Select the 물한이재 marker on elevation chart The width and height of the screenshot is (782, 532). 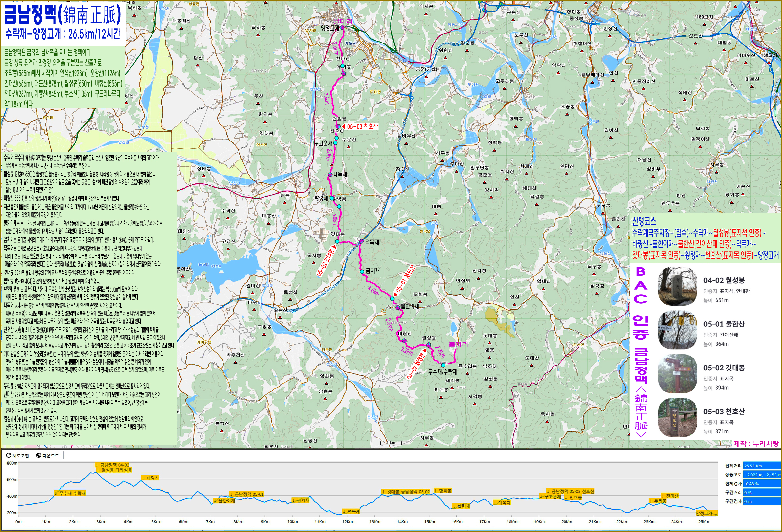click(224, 501)
